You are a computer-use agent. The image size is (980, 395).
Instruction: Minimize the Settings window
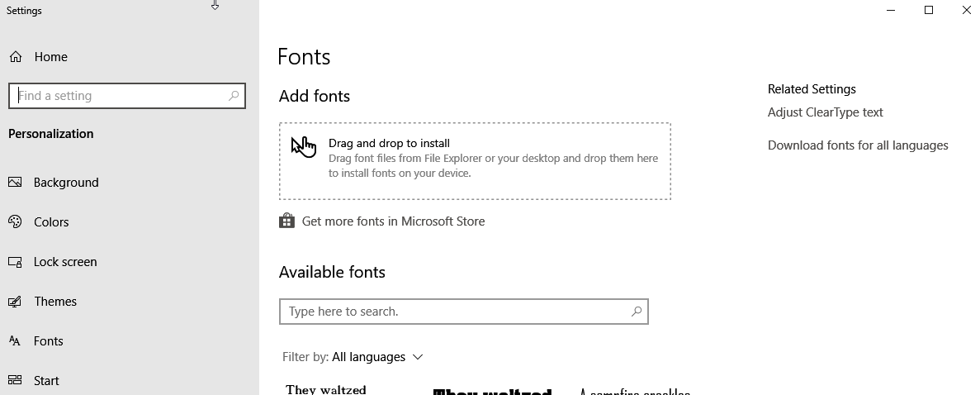click(892, 10)
